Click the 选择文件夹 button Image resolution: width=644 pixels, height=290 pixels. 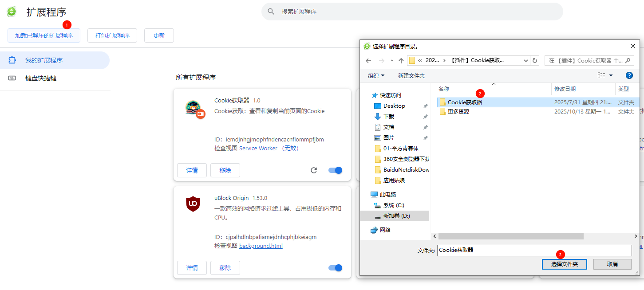(x=564, y=264)
